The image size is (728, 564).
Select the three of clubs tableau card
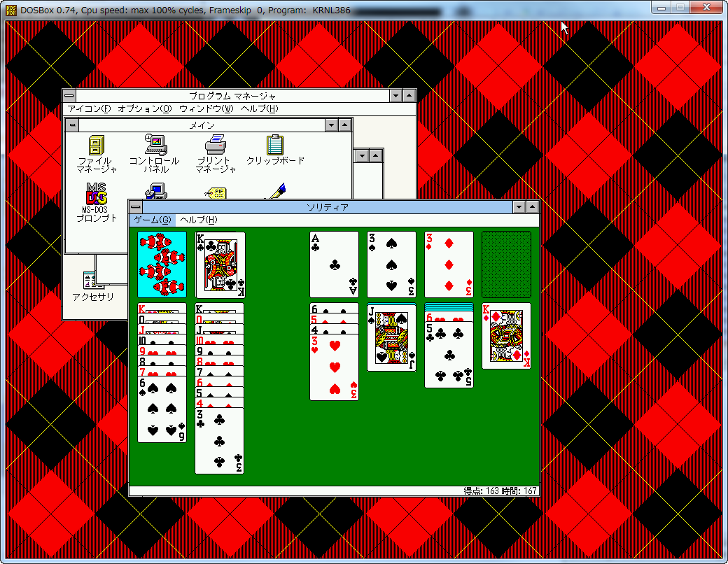tap(220, 441)
